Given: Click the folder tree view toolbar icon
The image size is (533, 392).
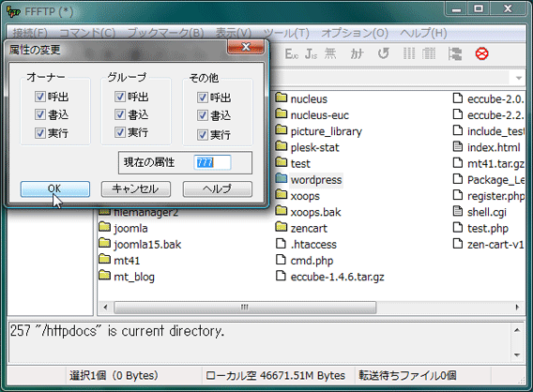Looking at the screenshot, I should click(455, 53).
